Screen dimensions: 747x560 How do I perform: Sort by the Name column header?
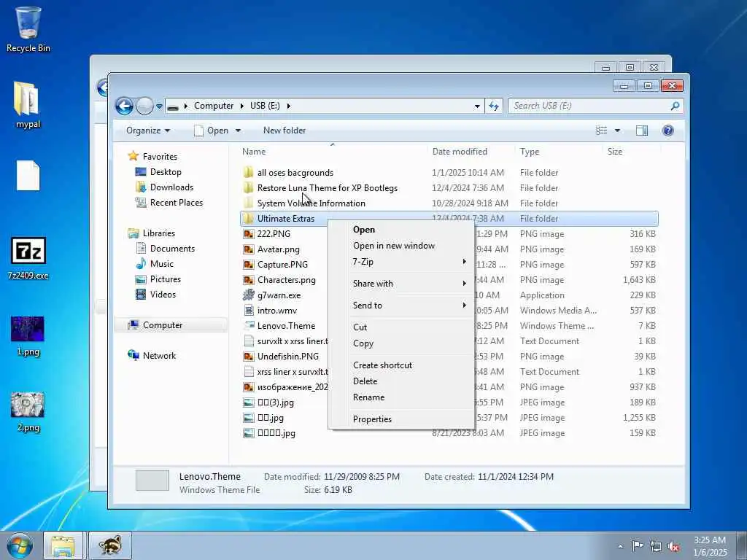pyautogui.click(x=254, y=152)
